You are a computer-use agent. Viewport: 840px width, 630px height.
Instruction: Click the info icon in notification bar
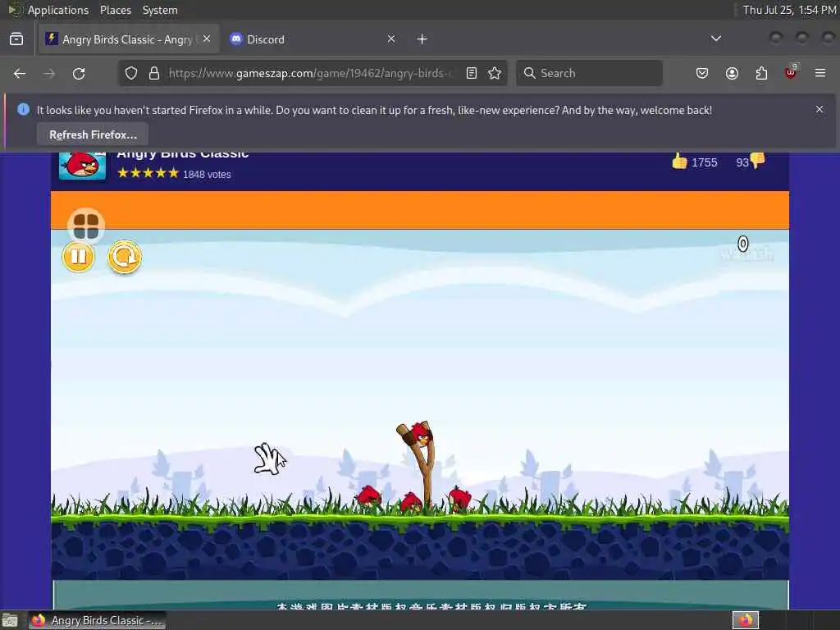(23, 109)
